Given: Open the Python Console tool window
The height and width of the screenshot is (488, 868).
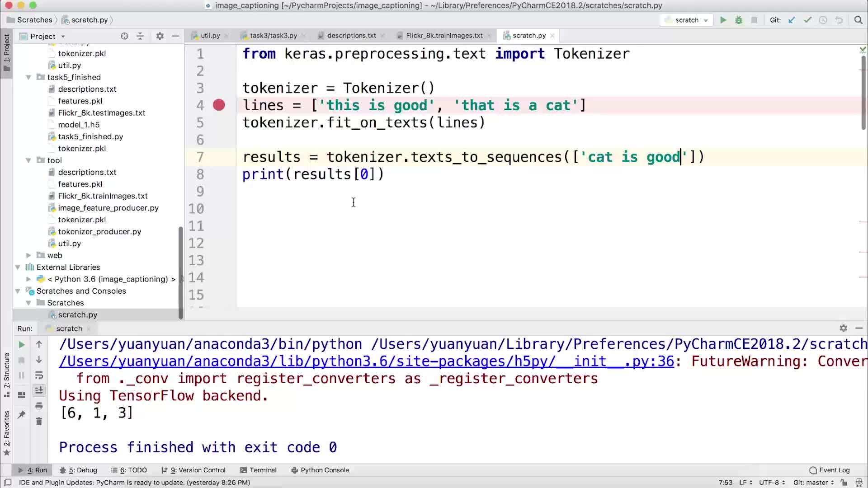Looking at the screenshot, I should (320, 470).
